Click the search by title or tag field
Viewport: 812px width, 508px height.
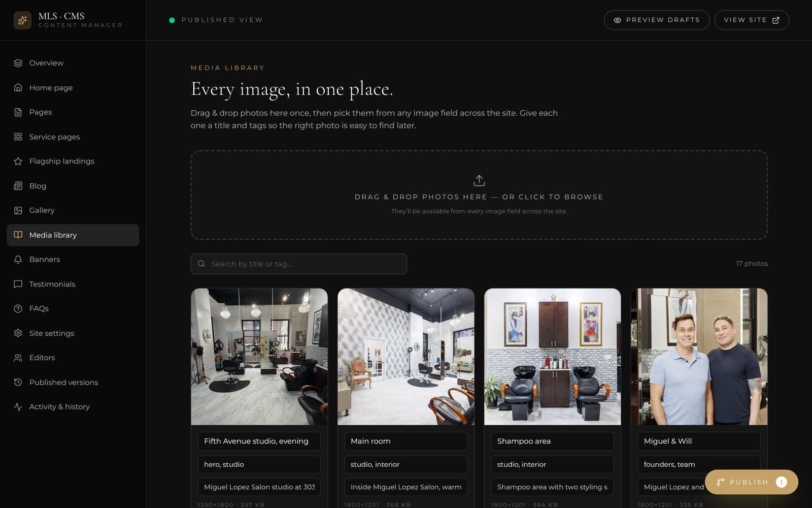(x=299, y=264)
